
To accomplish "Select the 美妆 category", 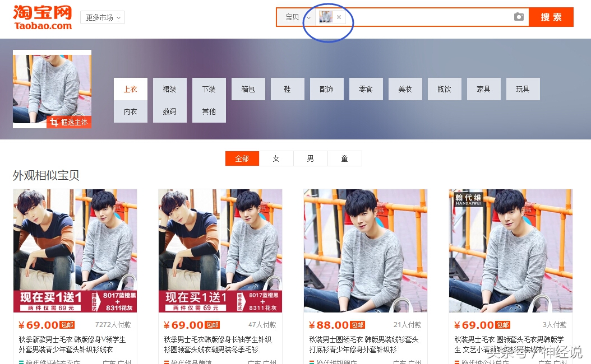I will (x=405, y=88).
